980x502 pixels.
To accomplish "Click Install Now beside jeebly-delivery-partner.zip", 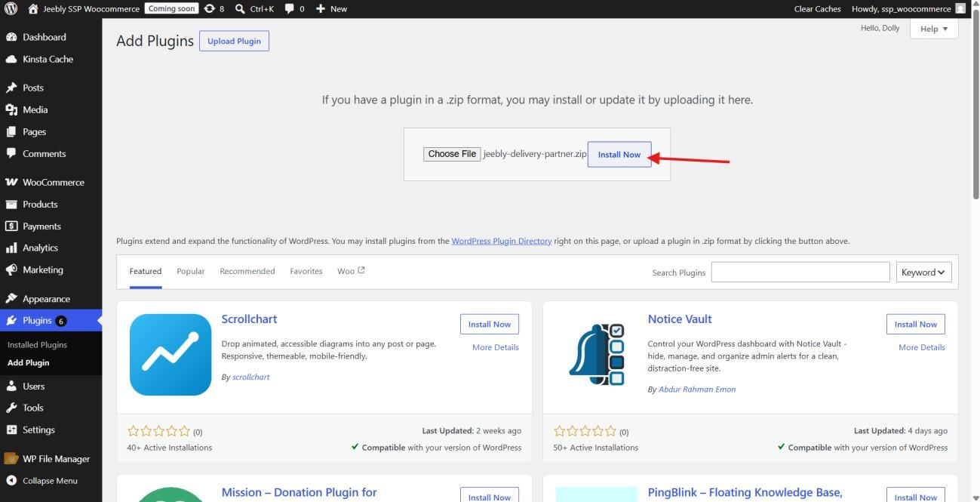I will pos(619,154).
